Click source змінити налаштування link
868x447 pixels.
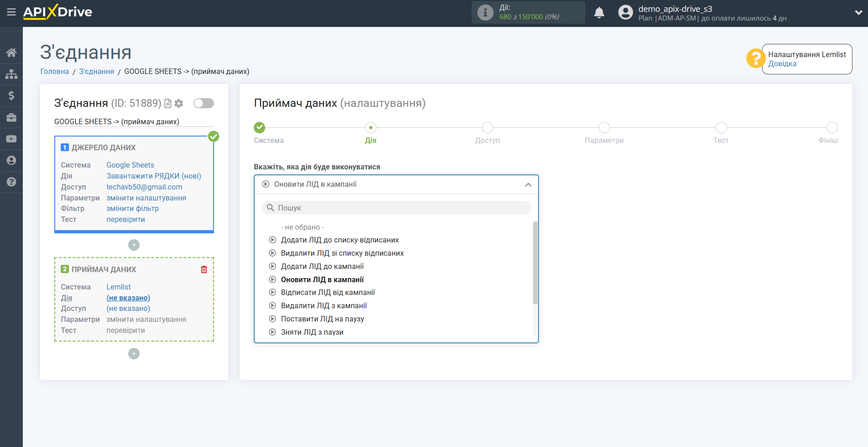tap(146, 198)
